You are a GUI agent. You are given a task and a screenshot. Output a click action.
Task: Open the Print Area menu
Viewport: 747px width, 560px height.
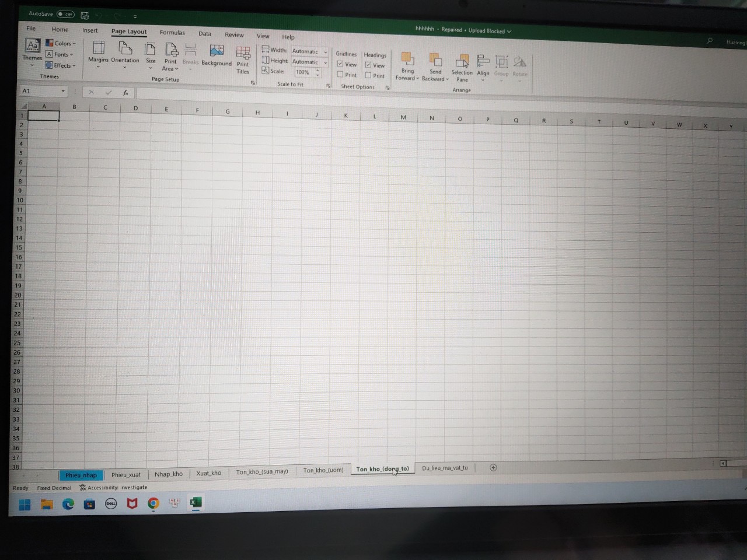170,57
